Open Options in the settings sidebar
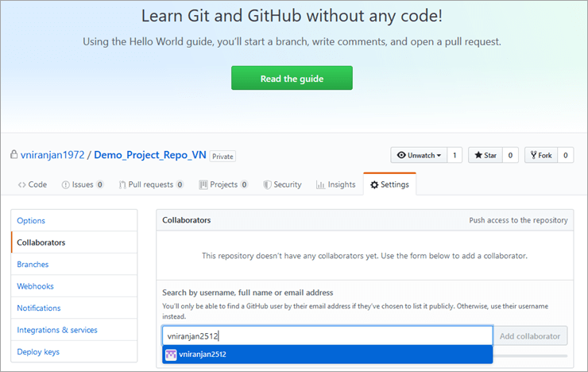 pyautogui.click(x=31, y=221)
